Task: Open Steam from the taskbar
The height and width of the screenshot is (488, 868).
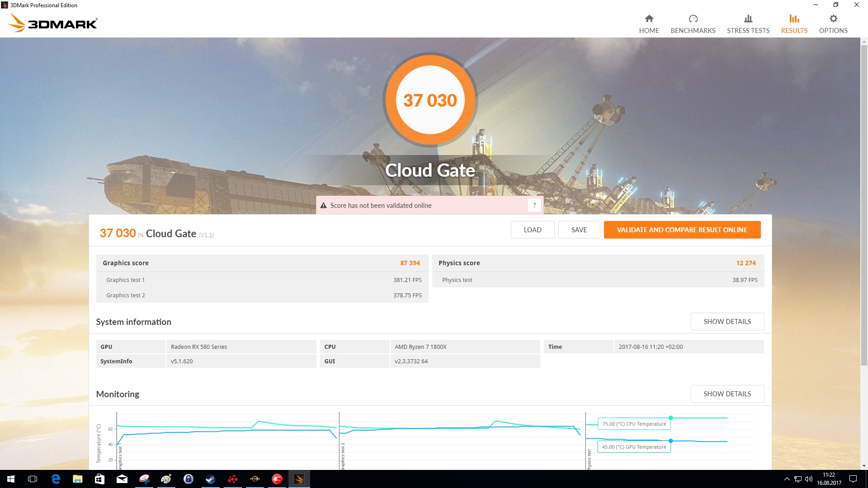Action: coord(210,479)
